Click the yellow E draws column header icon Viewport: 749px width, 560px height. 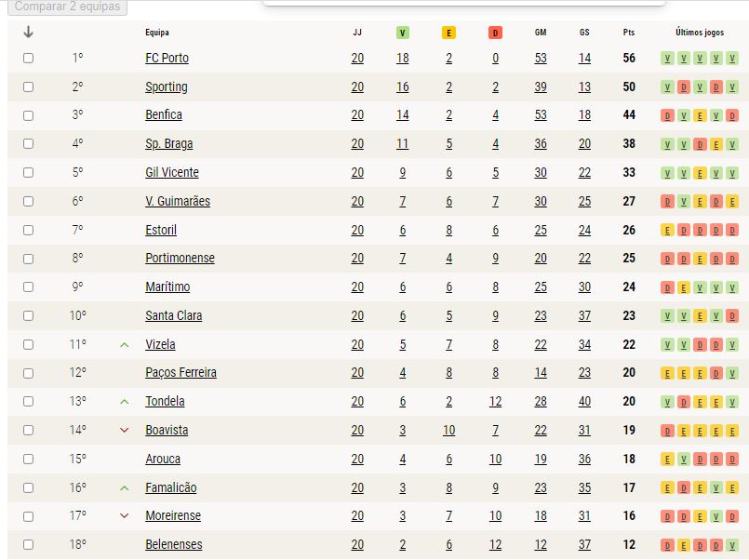coord(448,33)
